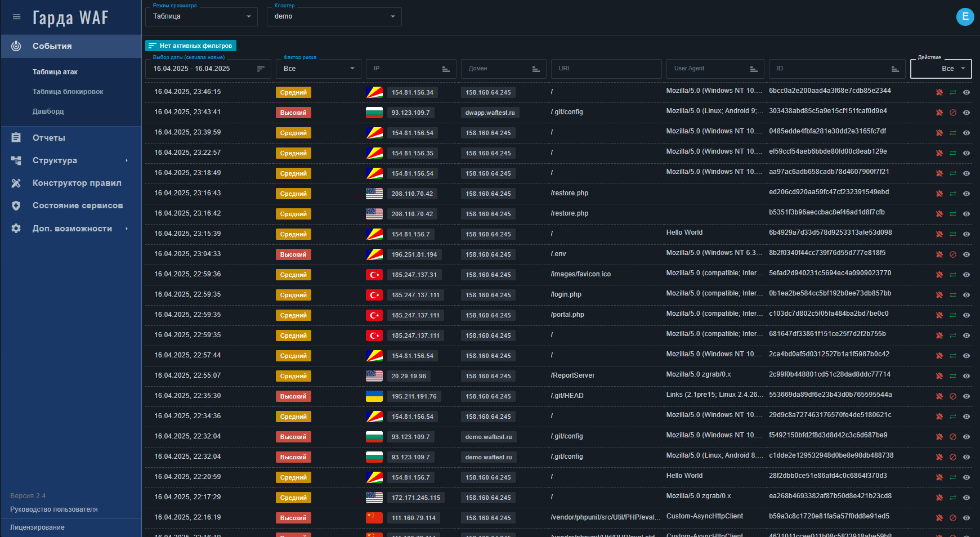Viewport: 980px width, 537px height.
Task: View details eye icon for 23:22:57 event
Action: [x=966, y=153]
